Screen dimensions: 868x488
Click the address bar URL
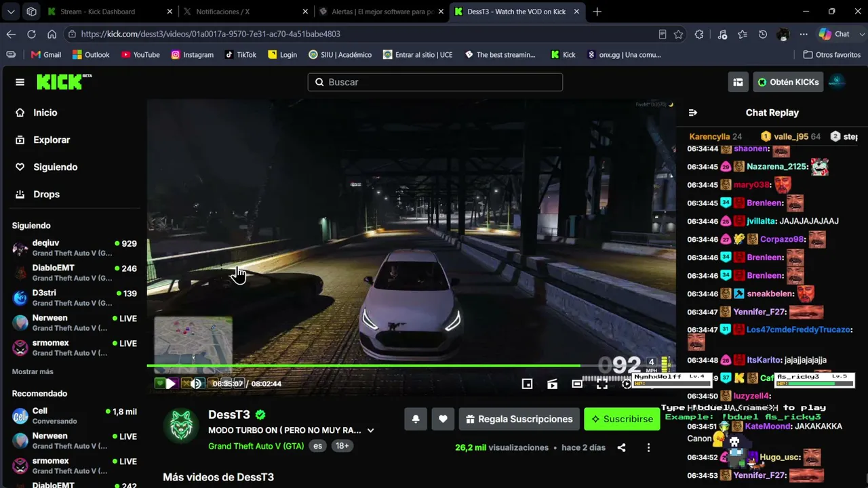[210, 34]
